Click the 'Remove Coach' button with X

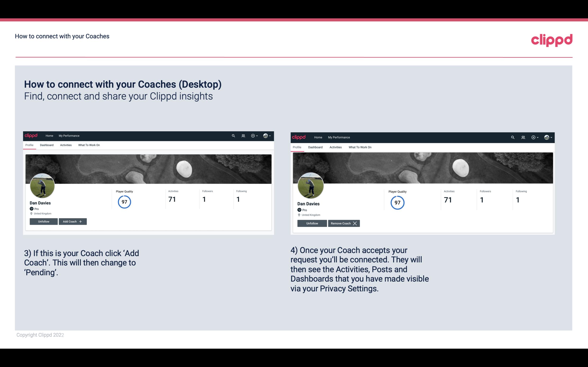[344, 223]
